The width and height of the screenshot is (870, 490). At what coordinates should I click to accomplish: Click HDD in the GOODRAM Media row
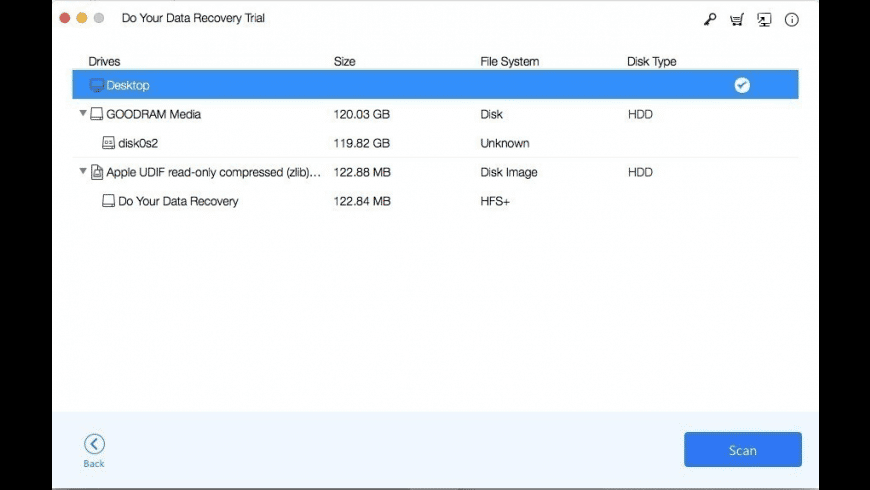(640, 114)
